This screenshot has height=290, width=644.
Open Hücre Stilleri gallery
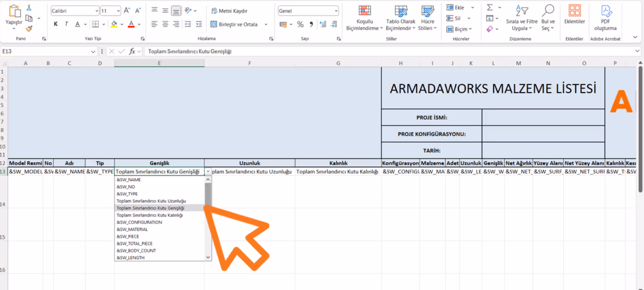pyautogui.click(x=427, y=18)
